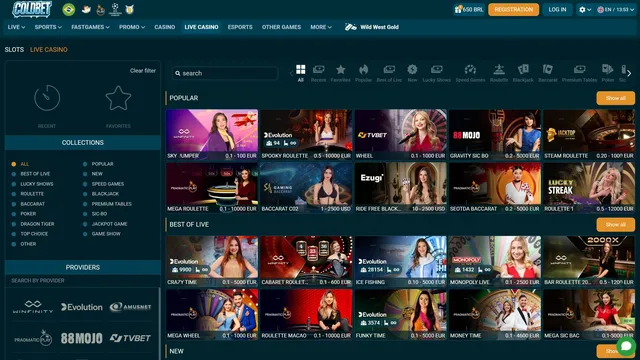Click Show all for Popular section

pos(616,98)
